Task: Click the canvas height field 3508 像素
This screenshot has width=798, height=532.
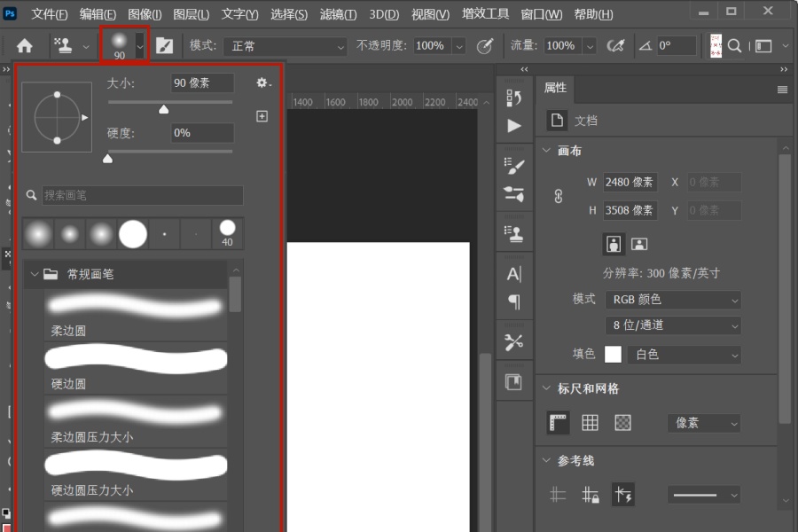Action: click(630, 210)
